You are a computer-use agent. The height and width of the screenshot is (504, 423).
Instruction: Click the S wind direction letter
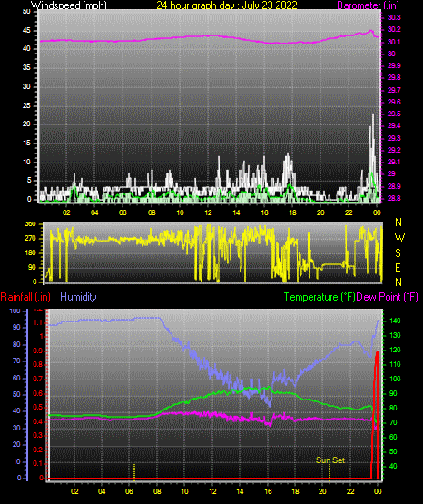(x=398, y=253)
